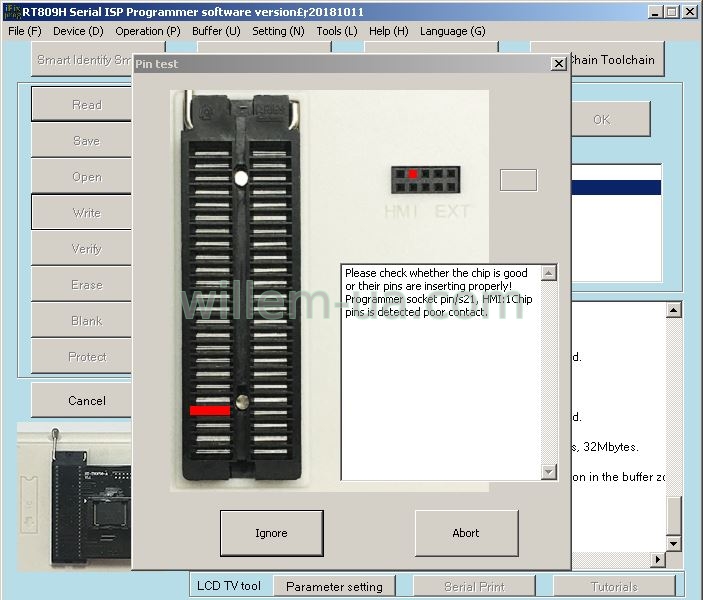Click the chip adapter photo thumbnail
Viewport: 703px width, 600px height.
click(x=74, y=497)
